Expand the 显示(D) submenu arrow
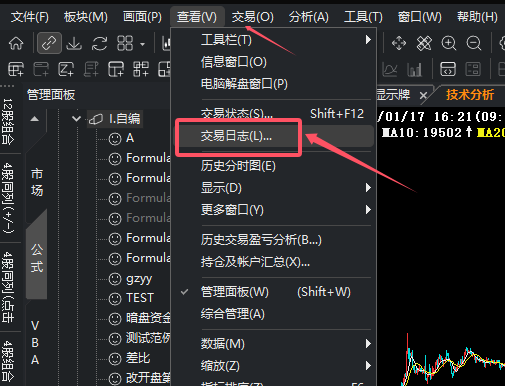 click(368, 188)
